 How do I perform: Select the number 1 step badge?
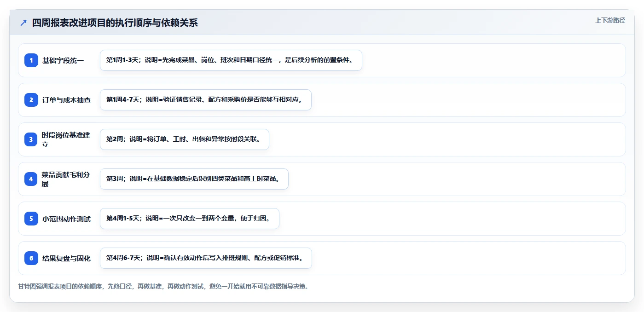point(31,60)
